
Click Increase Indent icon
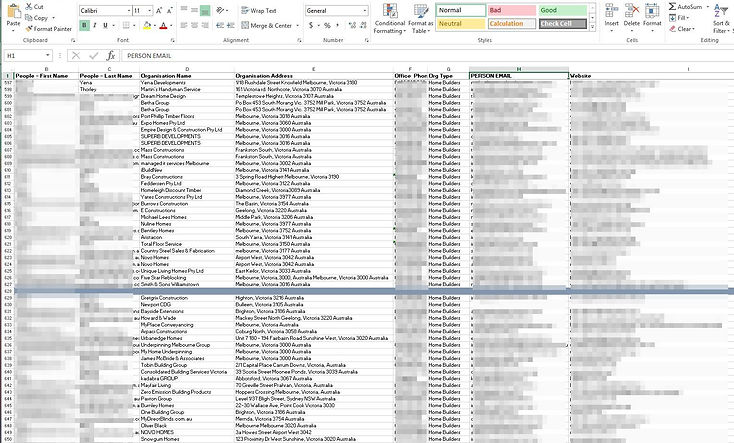click(x=231, y=25)
